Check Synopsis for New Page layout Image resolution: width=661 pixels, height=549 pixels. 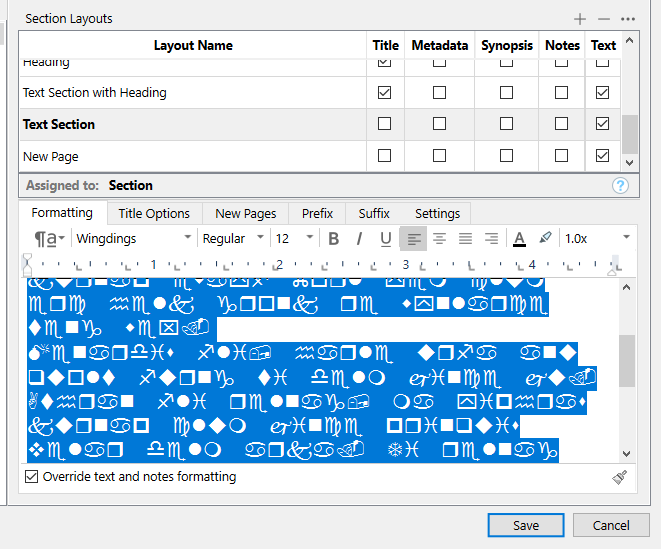point(506,156)
